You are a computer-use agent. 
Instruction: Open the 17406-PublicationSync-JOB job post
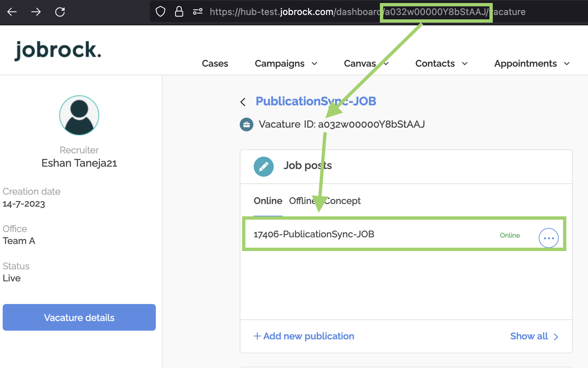pos(314,234)
